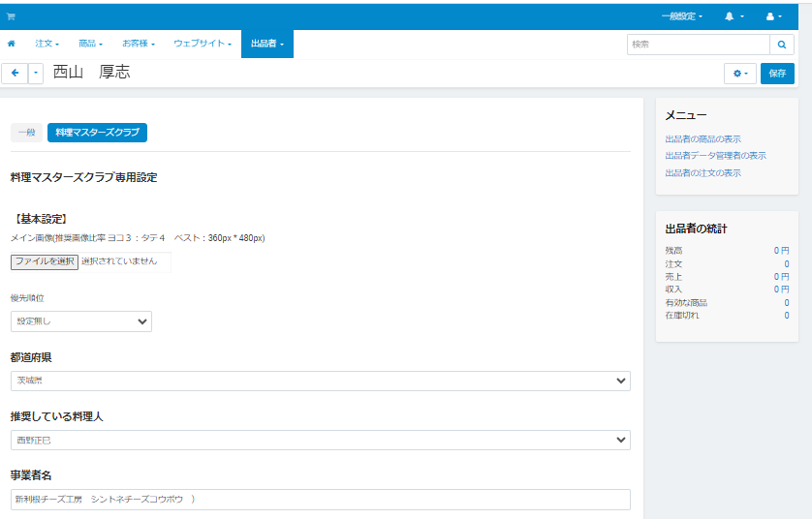Open the 推奨している料理人 dropdown
The width and height of the screenshot is (812, 519).
coord(320,441)
